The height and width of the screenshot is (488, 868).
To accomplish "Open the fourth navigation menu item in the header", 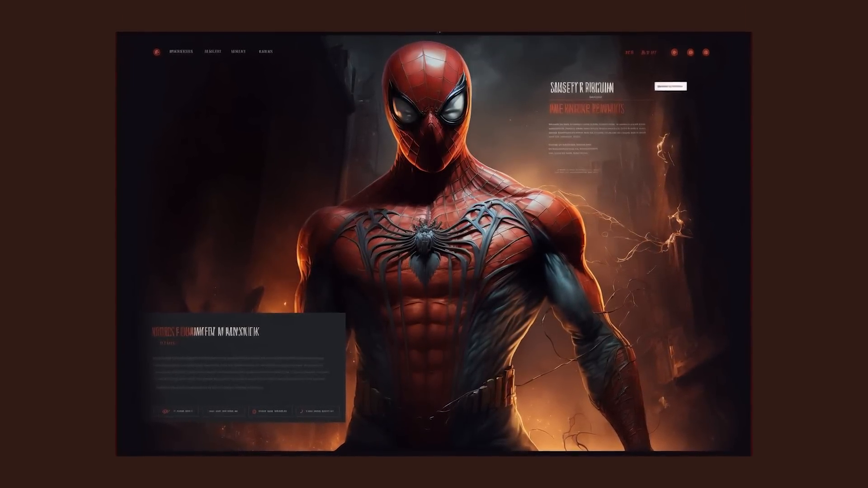I will pos(266,52).
